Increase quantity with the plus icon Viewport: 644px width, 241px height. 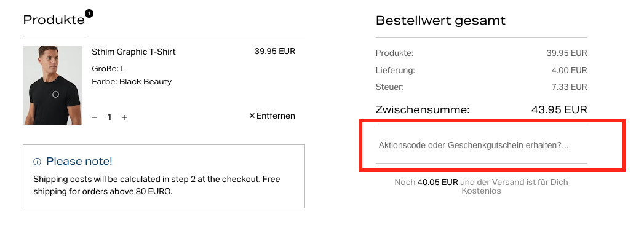click(x=125, y=117)
